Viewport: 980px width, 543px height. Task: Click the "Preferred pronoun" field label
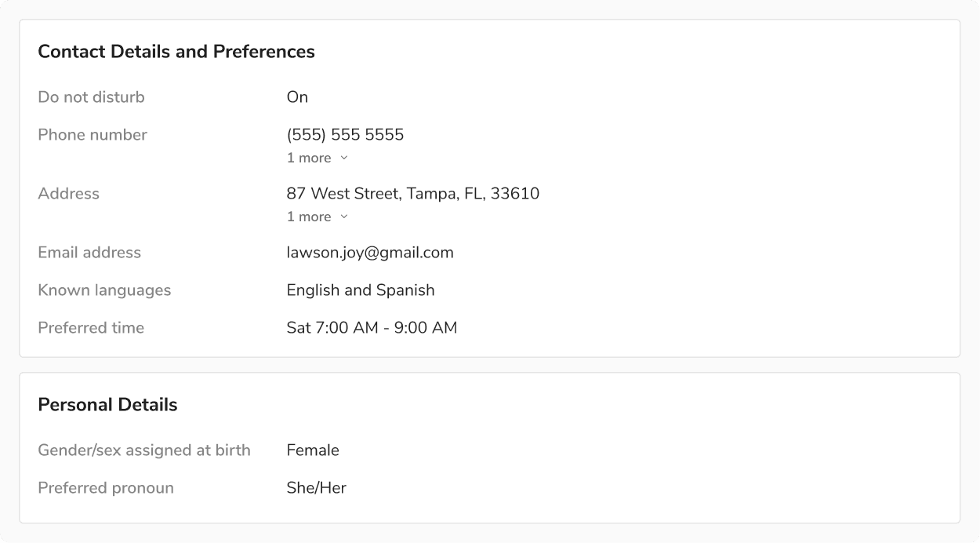click(106, 488)
